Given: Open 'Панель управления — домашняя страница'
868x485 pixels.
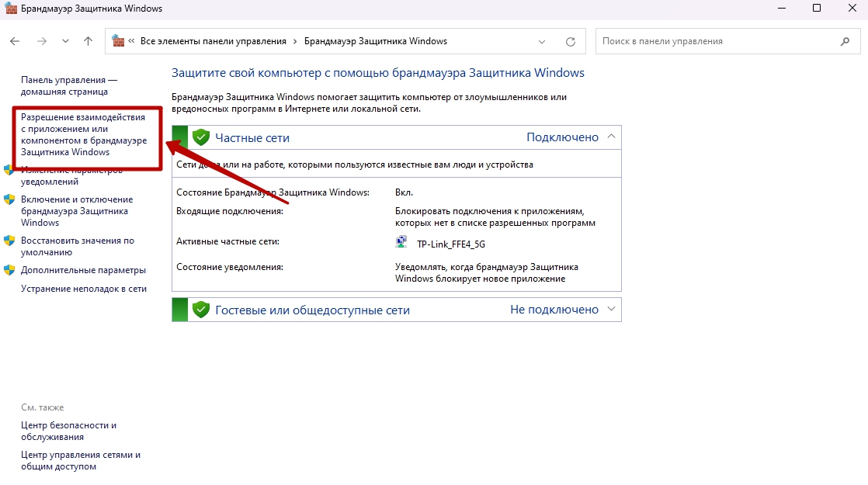Looking at the screenshot, I should coord(69,85).
